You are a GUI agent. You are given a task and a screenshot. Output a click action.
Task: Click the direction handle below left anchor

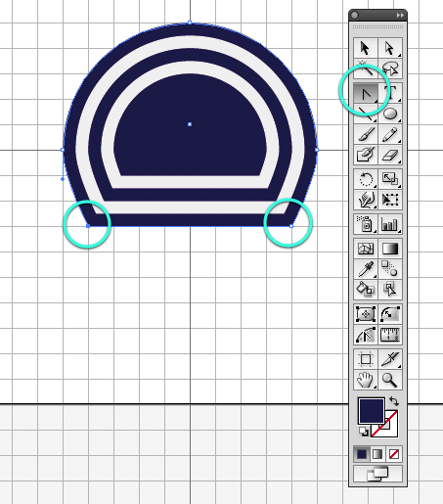click(x=63, y=179)
